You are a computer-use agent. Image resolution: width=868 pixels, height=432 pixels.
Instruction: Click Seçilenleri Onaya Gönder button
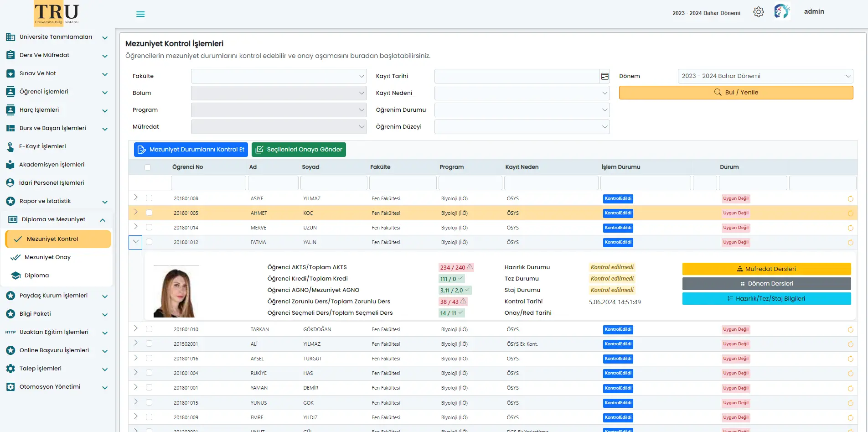[299, 150]
